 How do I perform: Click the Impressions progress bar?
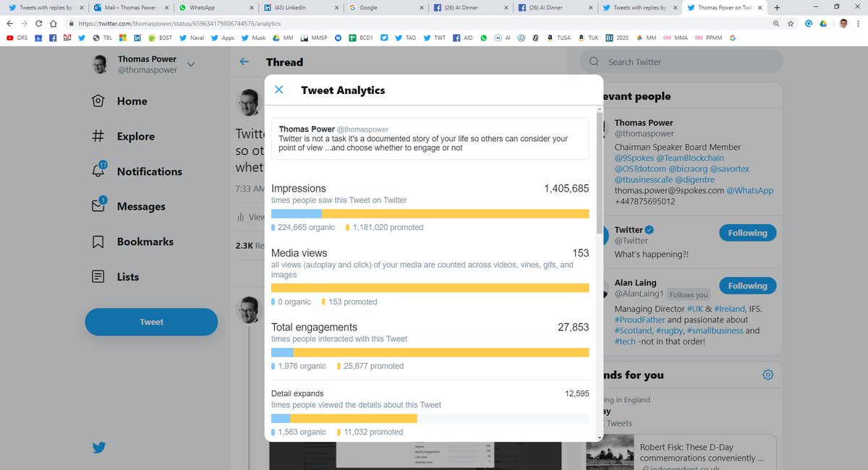pos(430,213)
